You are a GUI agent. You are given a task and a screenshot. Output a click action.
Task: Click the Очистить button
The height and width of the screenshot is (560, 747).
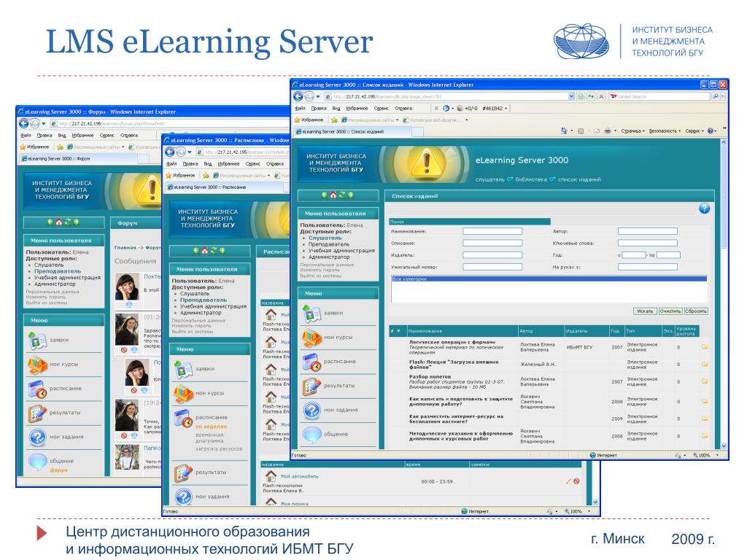[670, 311]
